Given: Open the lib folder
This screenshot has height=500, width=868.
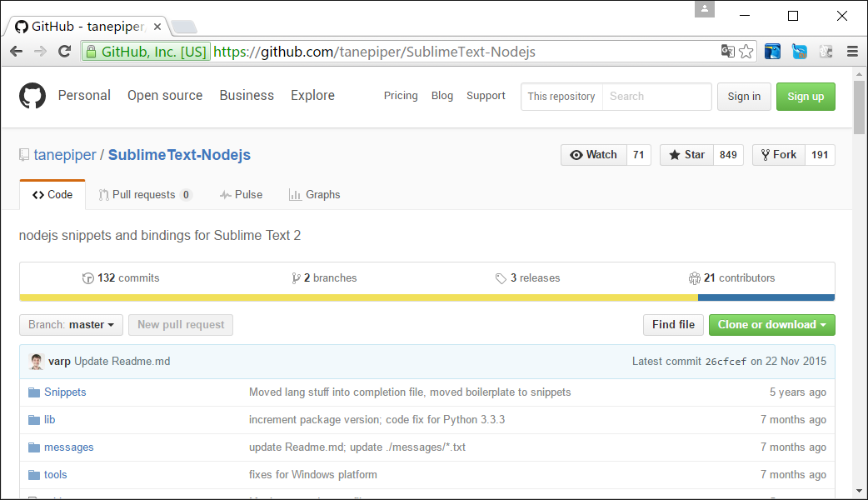Looking at the screenshot, I should [x=50, y=420].
